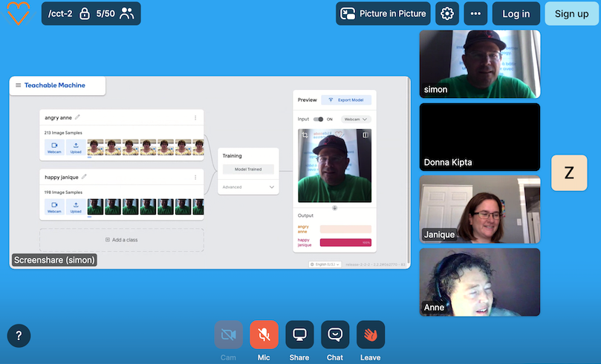This screenshot has height=364, width=601.
Task: Expand the Advanced training options
Action: 248,187
